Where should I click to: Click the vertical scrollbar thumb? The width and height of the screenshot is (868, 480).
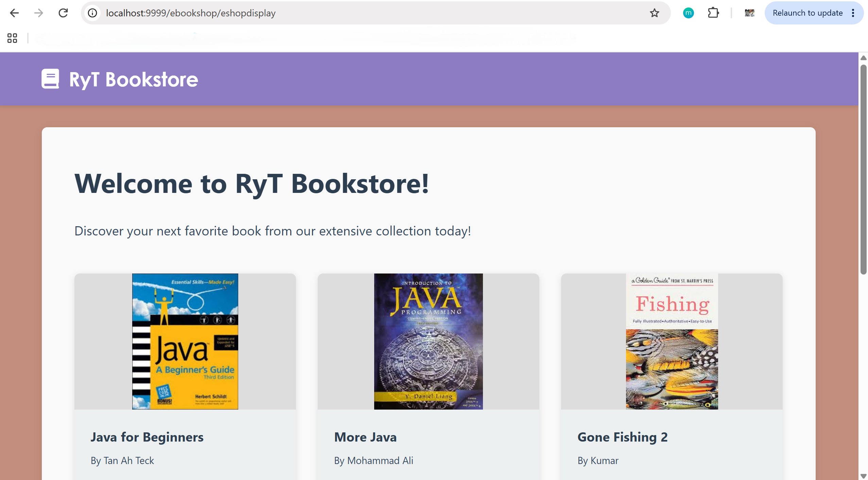(x=863, y=169)
